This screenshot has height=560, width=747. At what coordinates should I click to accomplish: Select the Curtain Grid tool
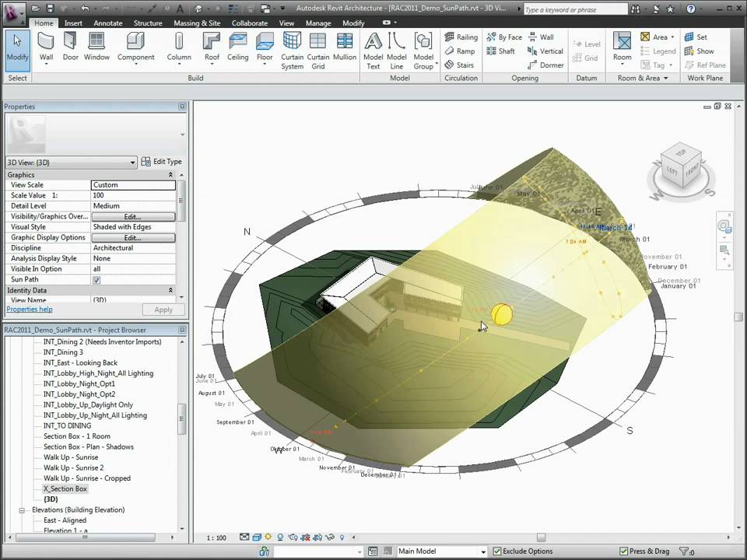point(317,51)
